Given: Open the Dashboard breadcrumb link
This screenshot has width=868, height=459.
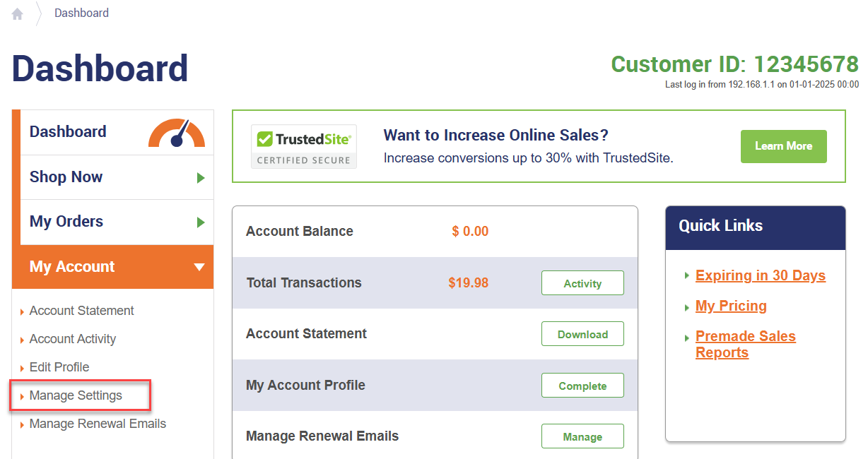Looking at the screenshot, I should pos(81,13).
